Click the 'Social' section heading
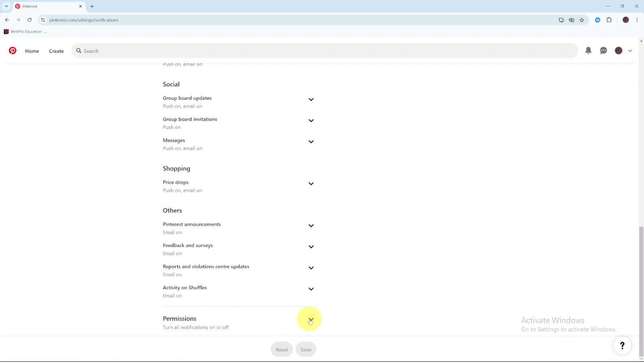This screenshot has height=362, width=644. (x=171, y=84)
